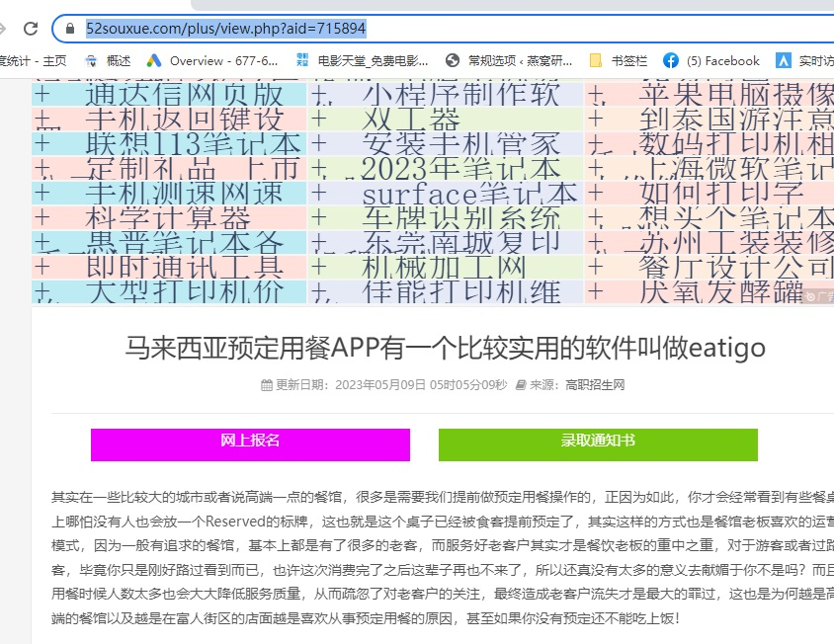Open the 概述 bookmark
The width and height of the screenshot is (834, 644).
pyautogui.click(x=108, y=61)
